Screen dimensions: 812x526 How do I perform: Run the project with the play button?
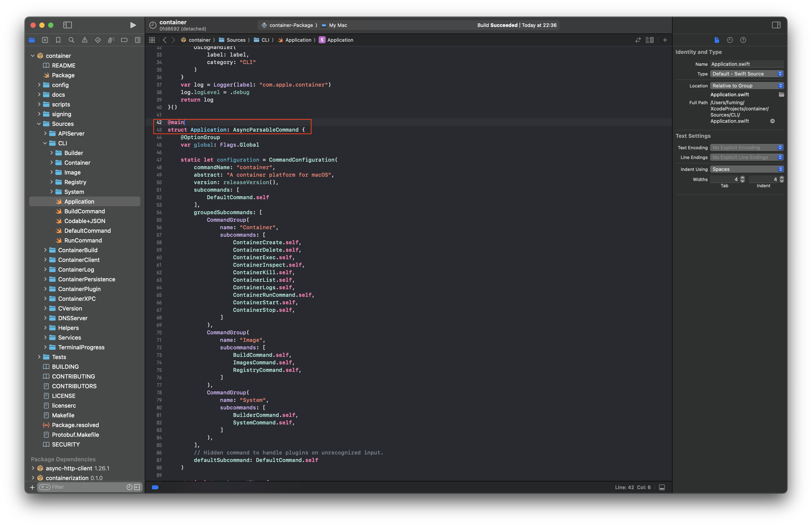[x=133, y=25]
